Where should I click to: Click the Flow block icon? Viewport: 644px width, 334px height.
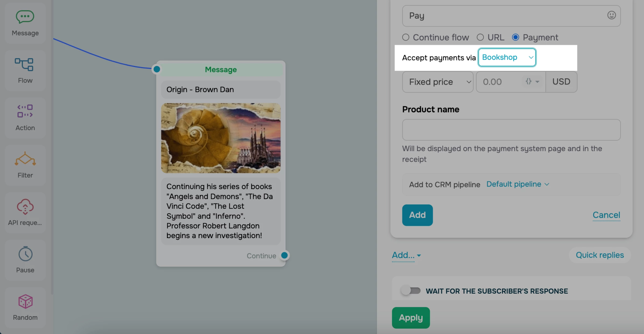[24, 65]
